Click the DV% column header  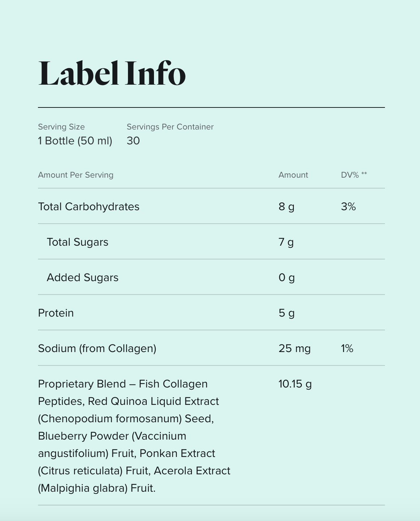pos(354,175)
